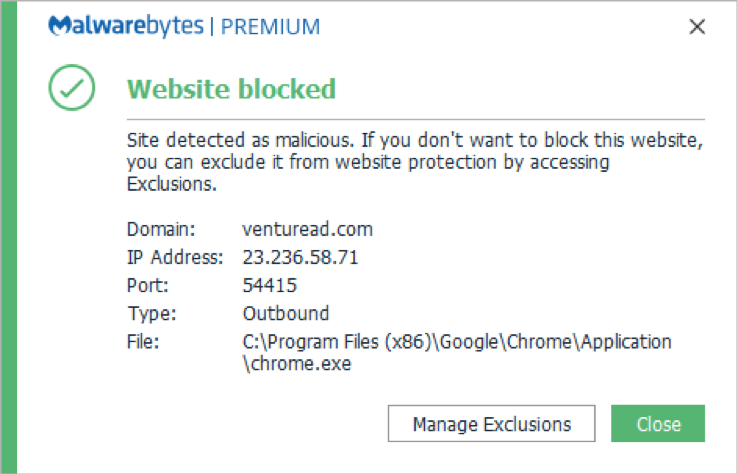The height and width of the screenshot is (474, 737).
Task: Click the word Exclusions in the description
Action: [x=172, y=184]
